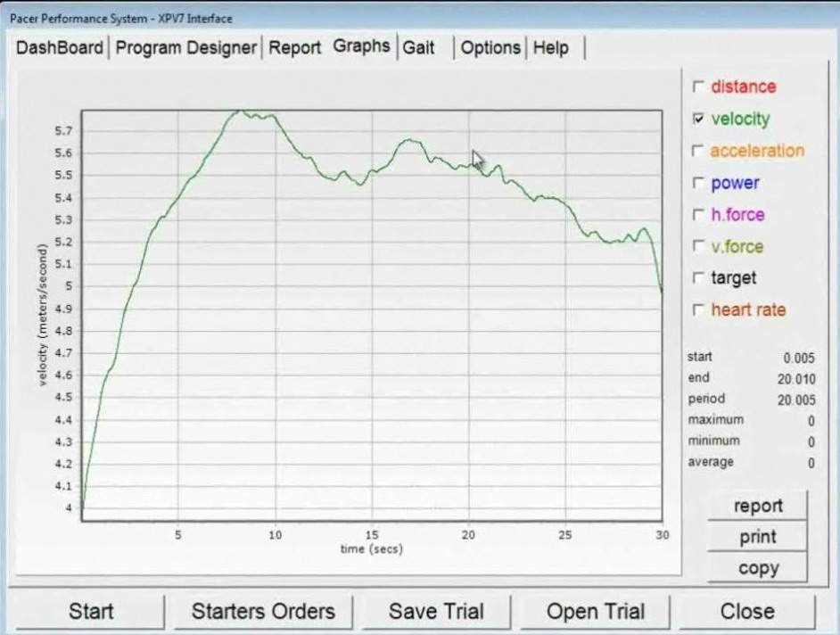Screen dimensions: 840x635
Task: Click the start value 0.005
Action: pos(799,358)
